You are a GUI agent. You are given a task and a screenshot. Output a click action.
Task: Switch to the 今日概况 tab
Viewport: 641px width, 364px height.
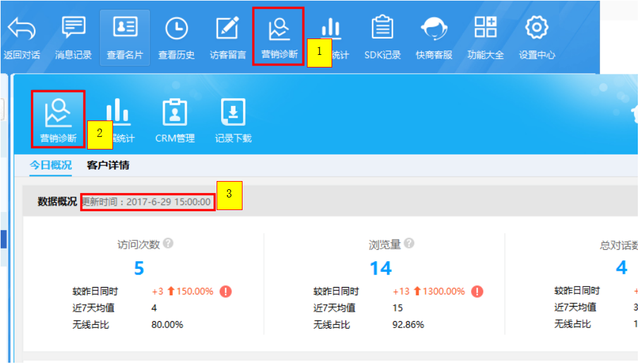51,165
